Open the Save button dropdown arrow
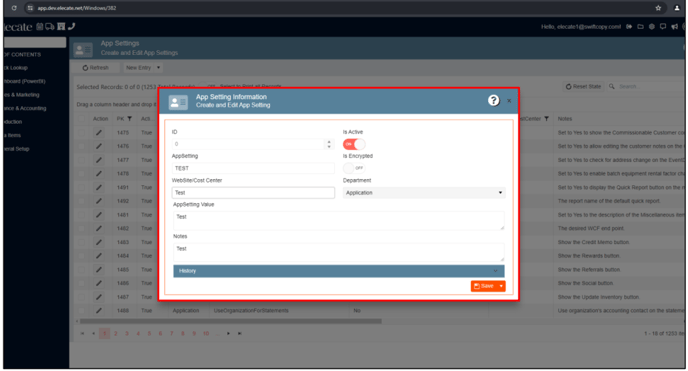 point(501,286)
